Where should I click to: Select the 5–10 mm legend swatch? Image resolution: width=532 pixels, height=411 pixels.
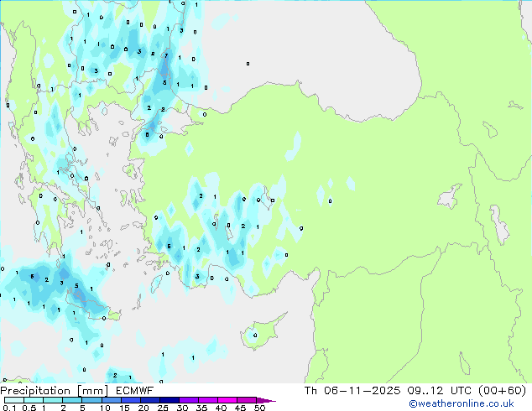pos(92,400)
